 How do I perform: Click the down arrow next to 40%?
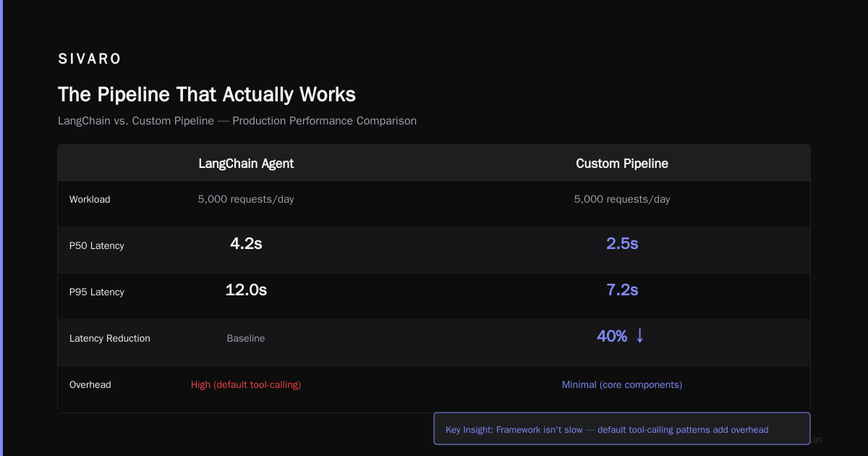(x=639, y=336)
